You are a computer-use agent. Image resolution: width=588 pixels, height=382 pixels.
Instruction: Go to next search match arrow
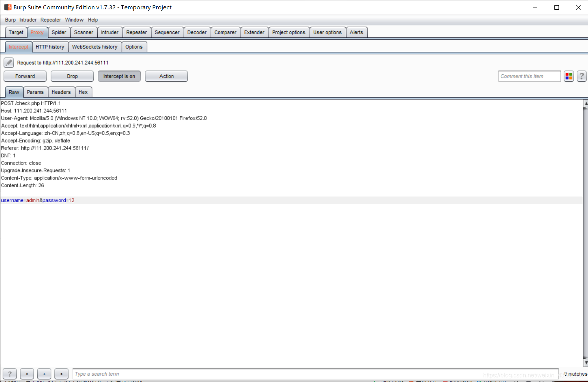click(61, 374)
